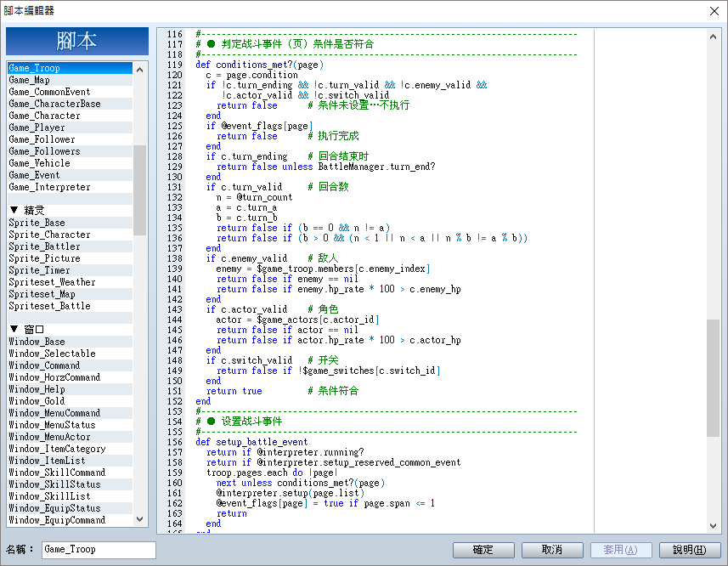
Task: Select the Window_ItemCategory script
Action: pyautogui.click(x=70, y=449)
